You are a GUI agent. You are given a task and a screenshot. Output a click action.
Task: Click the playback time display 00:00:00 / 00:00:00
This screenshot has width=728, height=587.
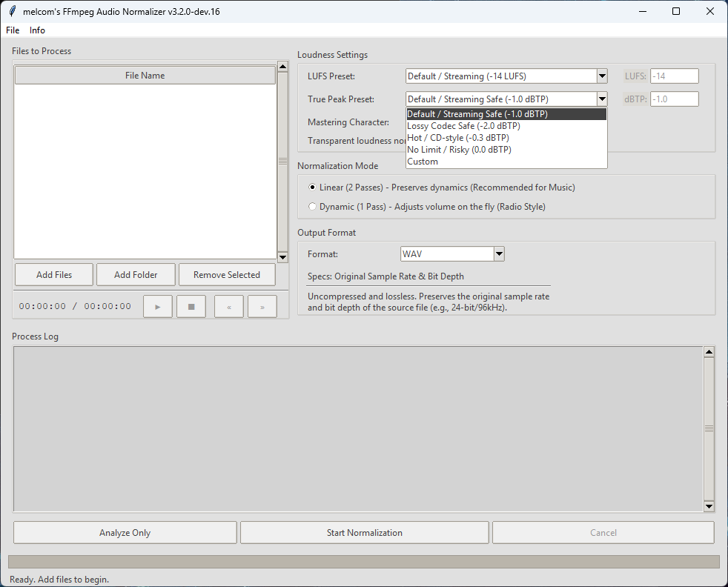click(75, 306)
